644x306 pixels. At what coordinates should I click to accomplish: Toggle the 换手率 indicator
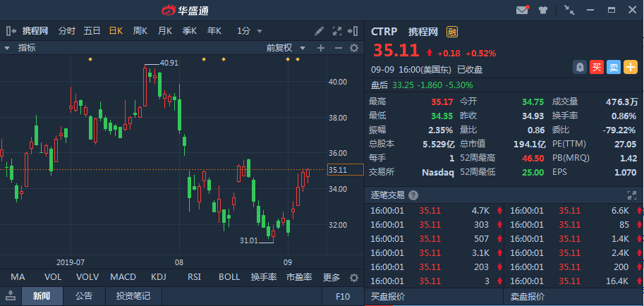coord(264,277)
